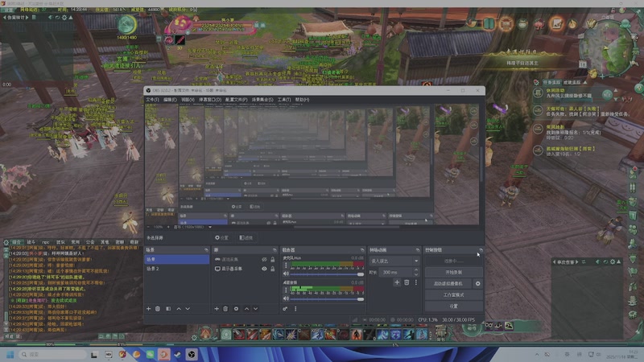Open the 配置文件(P) menu
644x362 pixels.
coord(236,100)
